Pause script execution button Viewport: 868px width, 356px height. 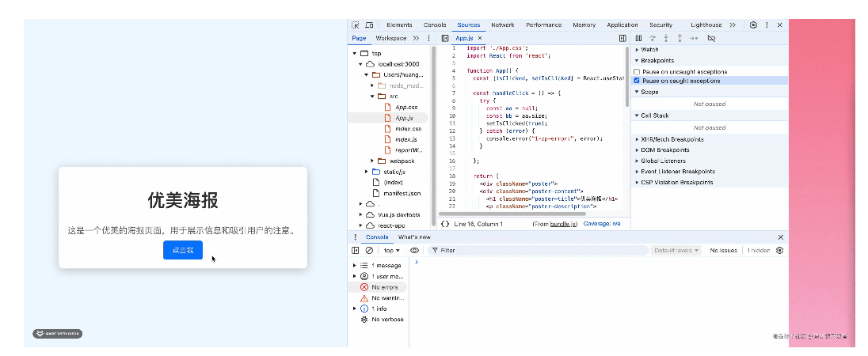[638, 38]
